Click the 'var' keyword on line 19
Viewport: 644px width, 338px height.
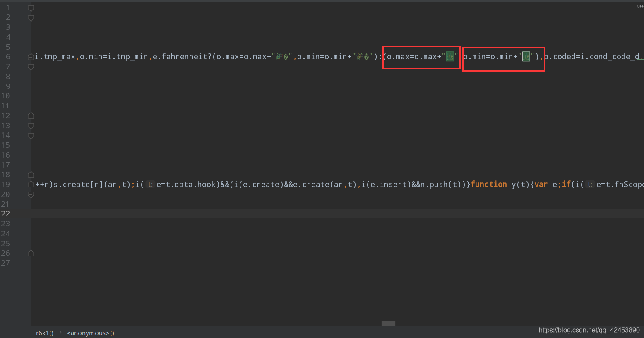pyautogui.click(x=541, y=184)
